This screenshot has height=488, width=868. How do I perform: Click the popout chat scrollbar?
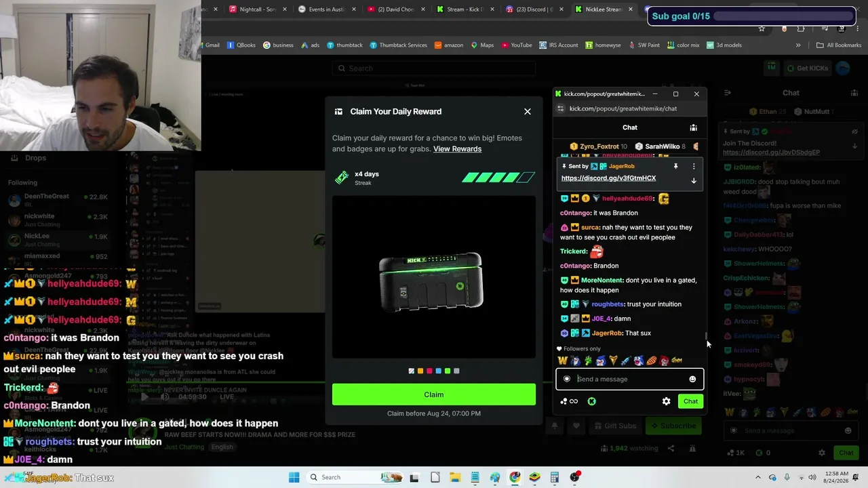point(706,336)
